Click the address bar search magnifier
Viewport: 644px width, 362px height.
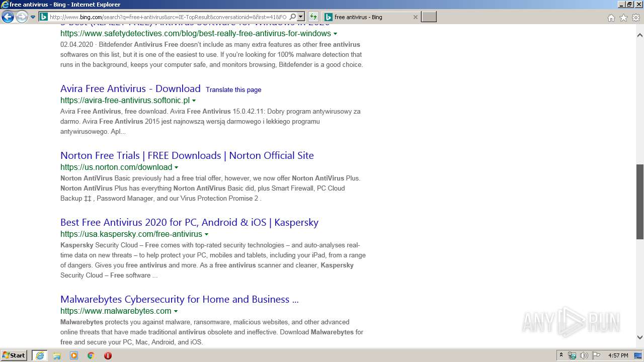tap(293, 17)
